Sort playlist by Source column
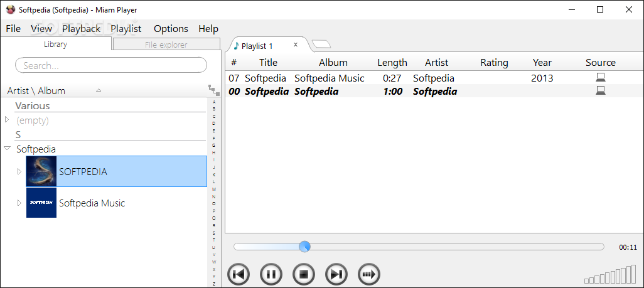This screenshot has width=644, height=288. coord(601,63)
